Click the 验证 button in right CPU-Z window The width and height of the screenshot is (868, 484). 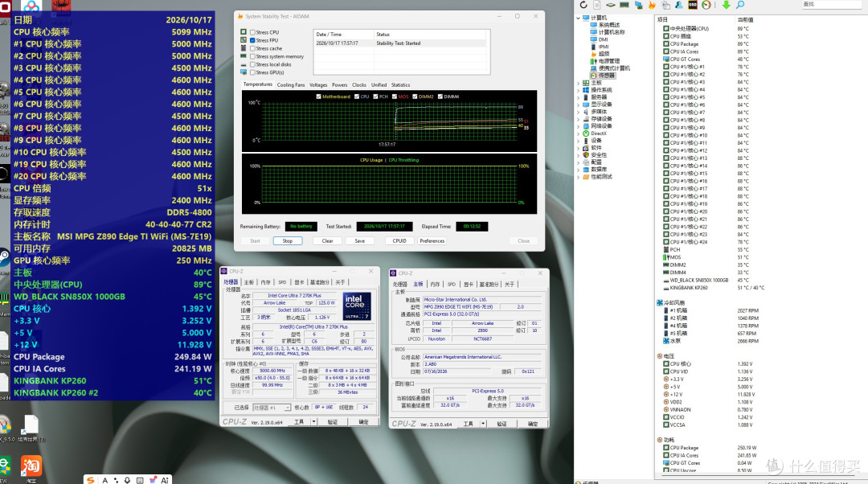tap(502, 425)
